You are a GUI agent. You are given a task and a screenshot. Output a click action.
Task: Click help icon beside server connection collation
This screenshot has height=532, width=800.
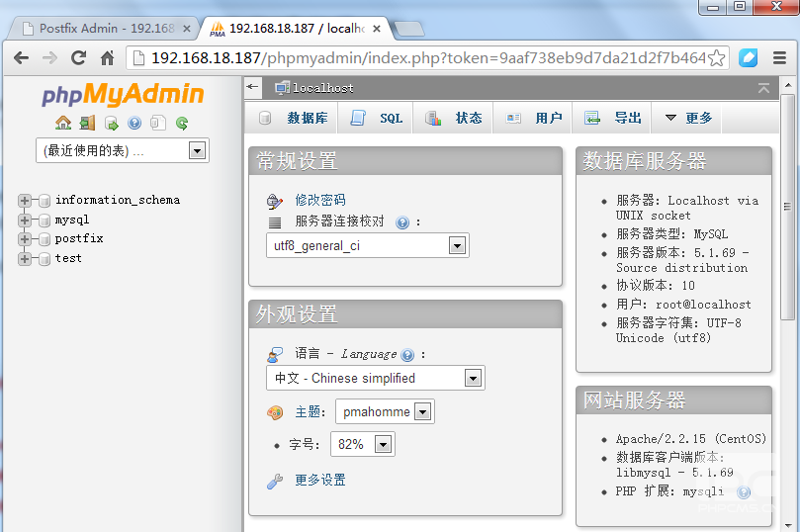(x=402, y=222)
